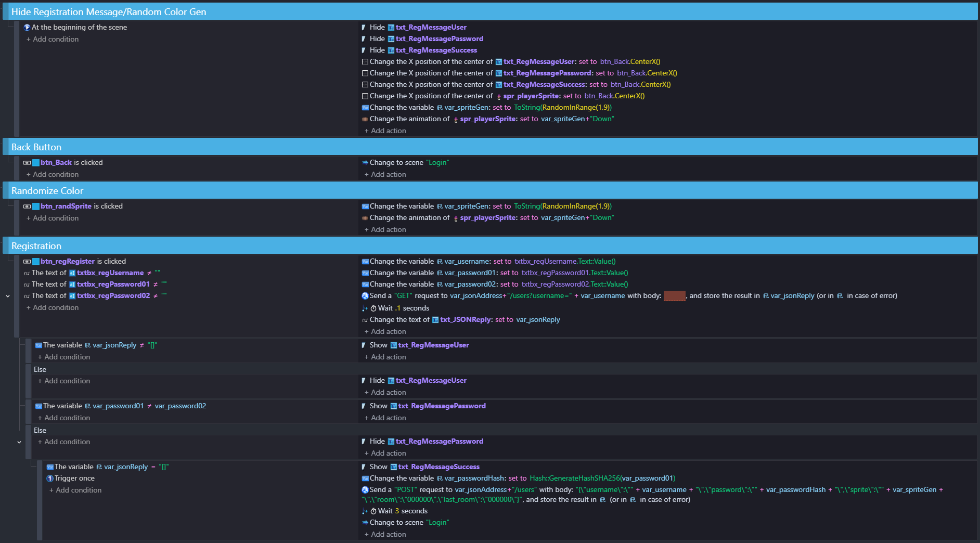Screen dimensions: 980x543
Task: Edit the "GET" request parameter
Action: [403, 296]
